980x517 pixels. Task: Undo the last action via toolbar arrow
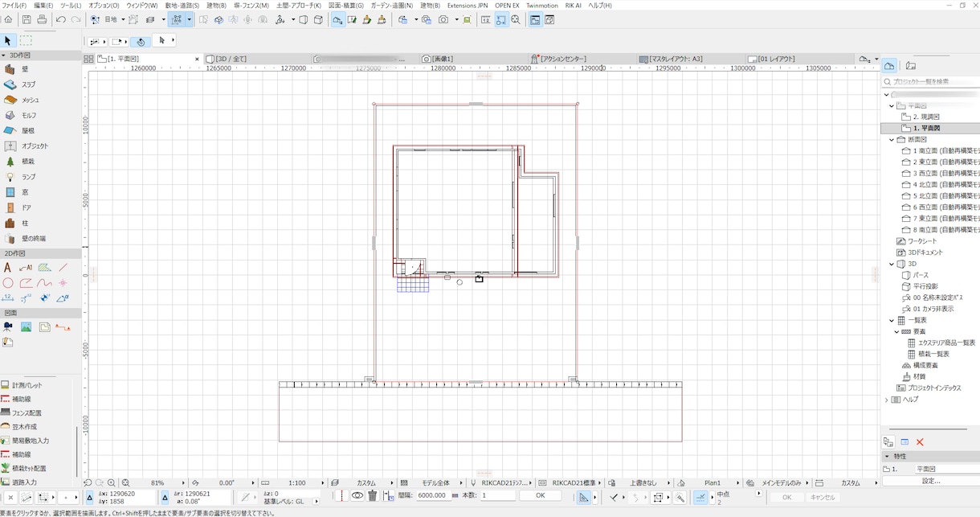61,19
